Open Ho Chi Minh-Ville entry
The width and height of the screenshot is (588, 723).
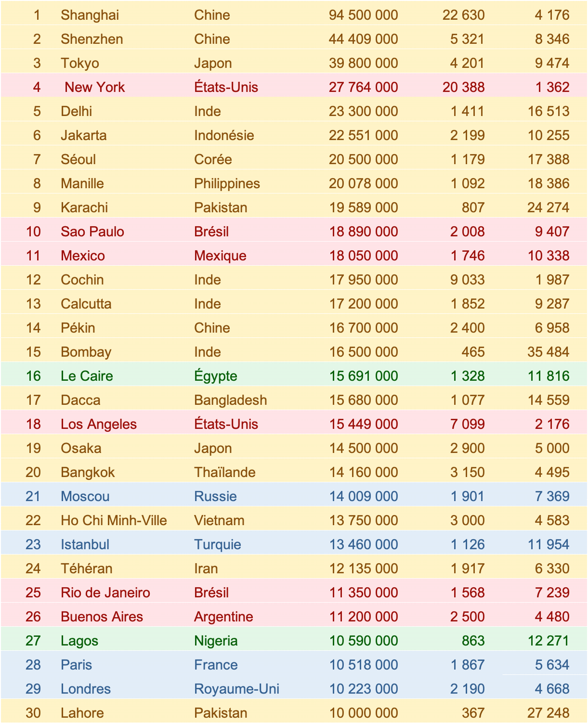114,520
